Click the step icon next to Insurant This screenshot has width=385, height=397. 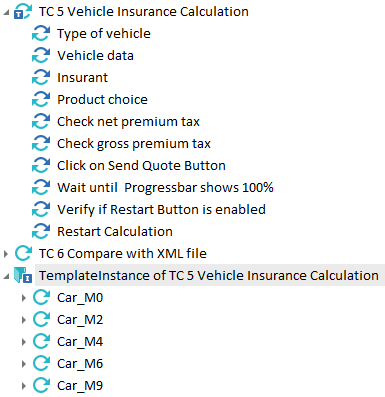(41, 78)
